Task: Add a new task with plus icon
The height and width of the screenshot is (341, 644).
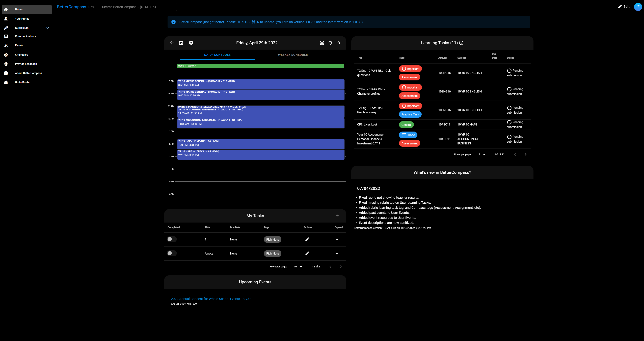Action: [337, 216]
